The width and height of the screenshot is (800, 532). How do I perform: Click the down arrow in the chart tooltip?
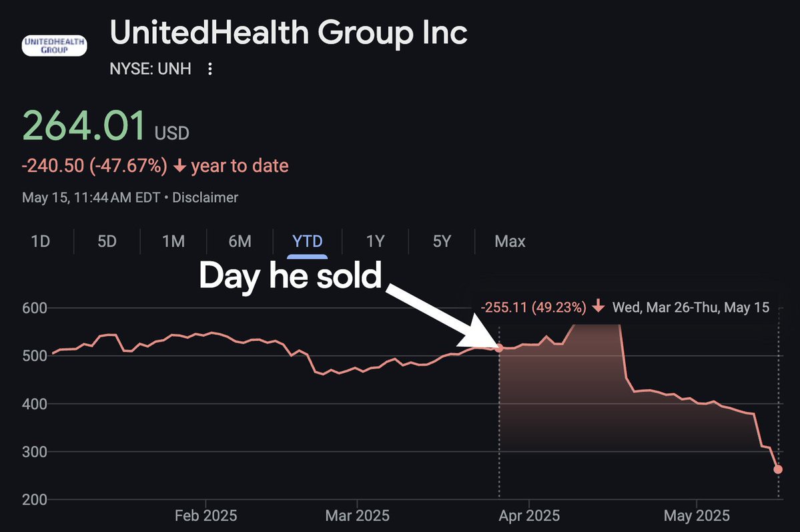(598, 307)
